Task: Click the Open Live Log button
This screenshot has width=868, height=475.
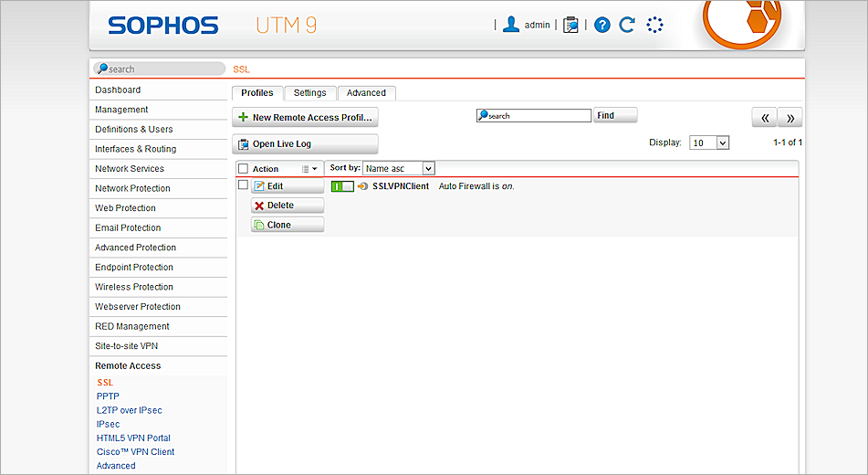Action: coord(305,144)
